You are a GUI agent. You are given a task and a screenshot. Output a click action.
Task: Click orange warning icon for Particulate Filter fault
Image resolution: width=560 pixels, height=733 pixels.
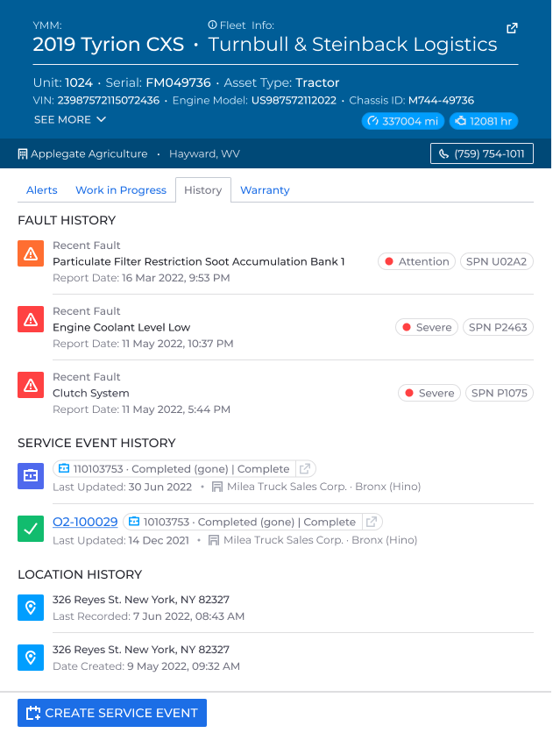pos(31,253)
